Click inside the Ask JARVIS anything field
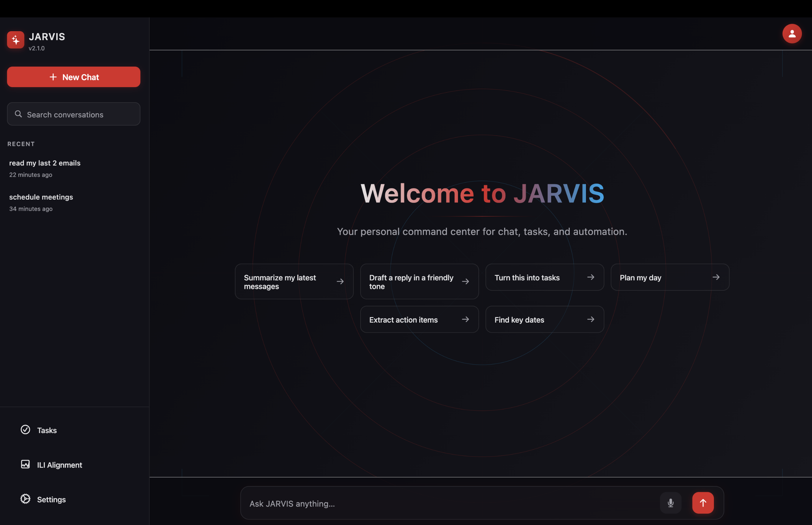The image size is (812, 525). click(409, 503)
